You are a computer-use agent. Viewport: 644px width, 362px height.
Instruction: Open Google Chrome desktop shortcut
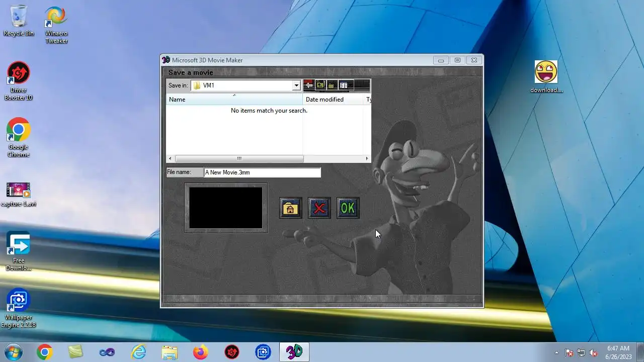point(19,138)
